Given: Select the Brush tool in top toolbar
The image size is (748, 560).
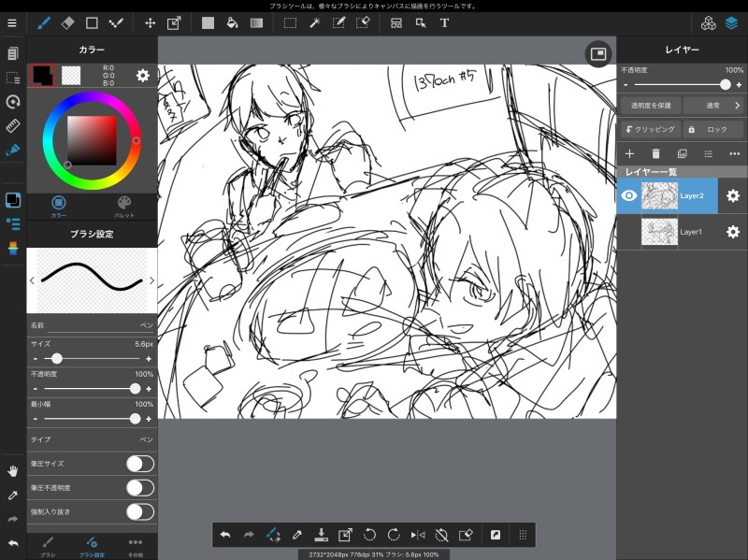Looking at the screenshot, I should coord(44,22).
